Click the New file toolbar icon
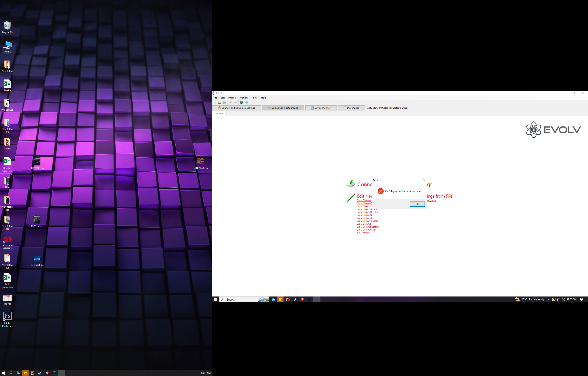 [x=214, y=103]
